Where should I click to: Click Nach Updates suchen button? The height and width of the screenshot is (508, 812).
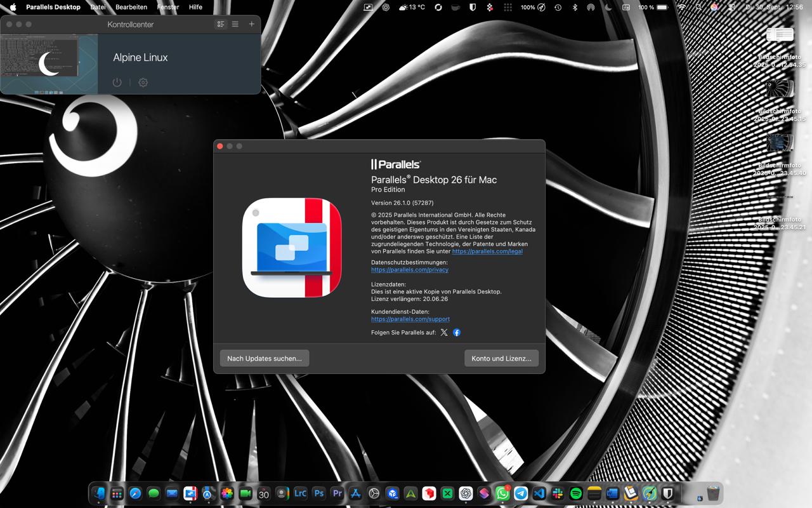tap(265, 358)
